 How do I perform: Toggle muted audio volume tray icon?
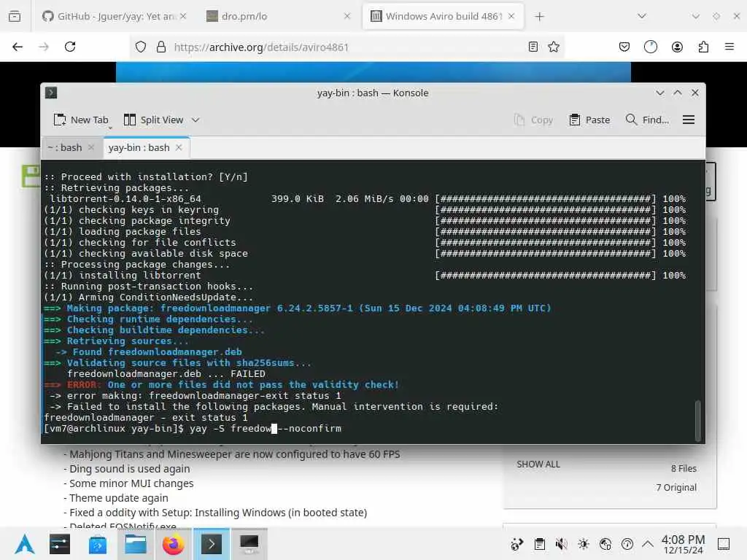[561, 544]
